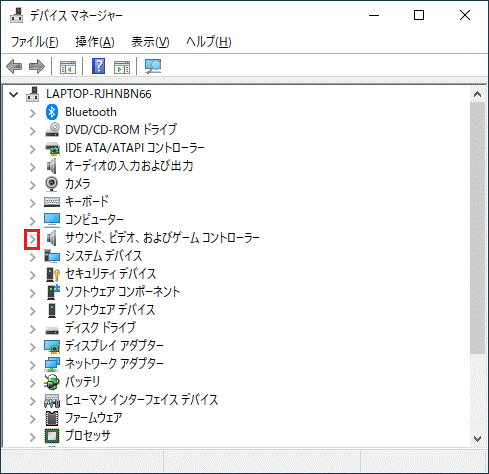Expand the Bluetooth category
Viewport: 489px width, 474px height.
[32, 113]
